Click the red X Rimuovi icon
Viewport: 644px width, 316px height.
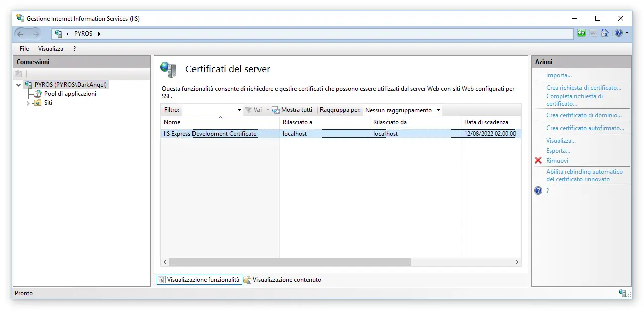coord(538,161)
